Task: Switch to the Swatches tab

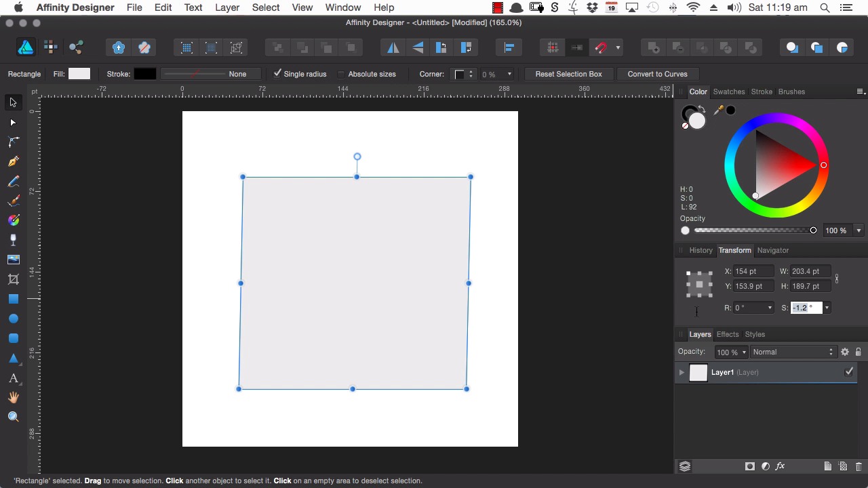Action: point(729,91)
